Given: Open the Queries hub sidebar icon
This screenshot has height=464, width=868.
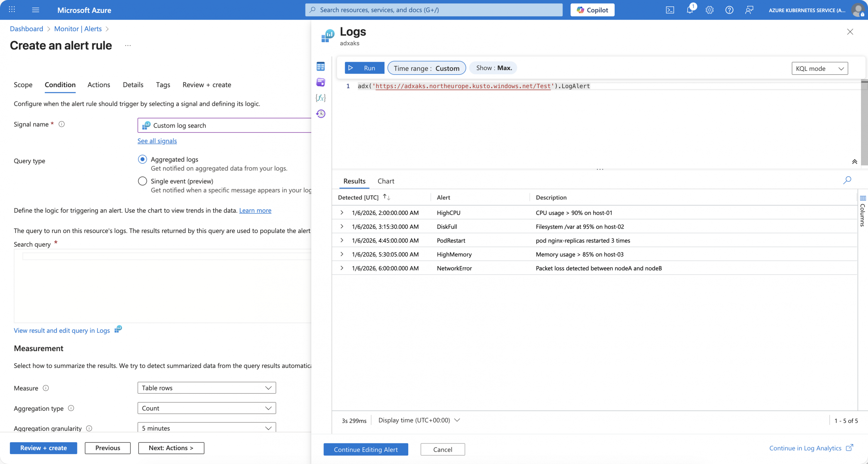Looking at the screenshot, I should click(320, 82).
